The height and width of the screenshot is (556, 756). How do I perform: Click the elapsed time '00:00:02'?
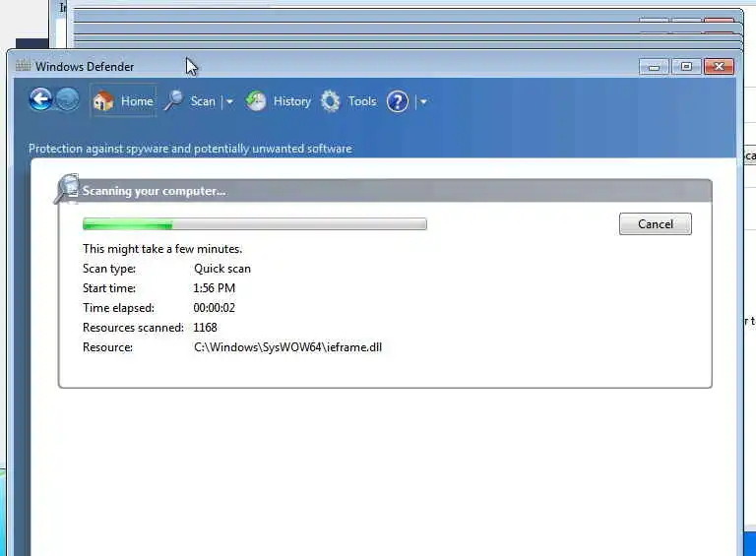[x=214, y=308]
